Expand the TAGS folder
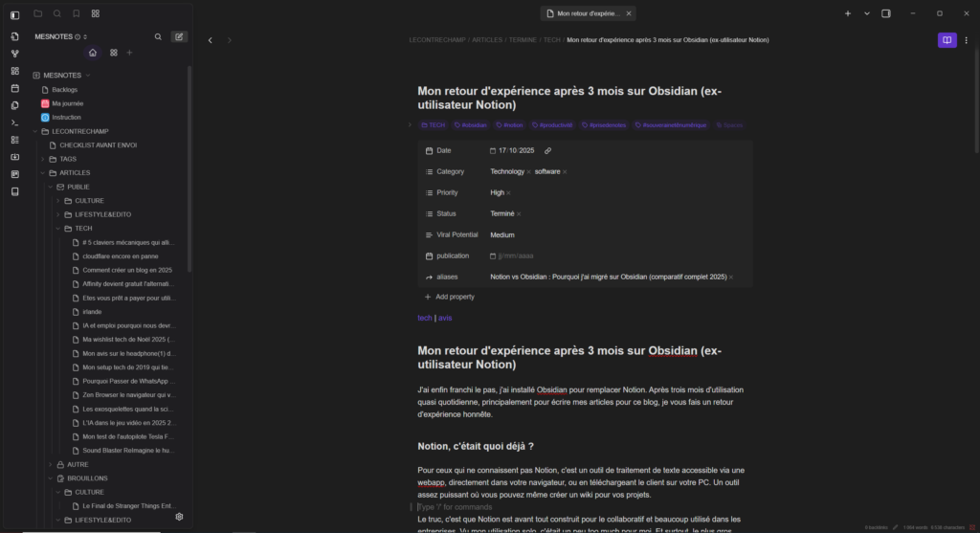The width and height of the screenshot is (980, 533). pos(43,160)
